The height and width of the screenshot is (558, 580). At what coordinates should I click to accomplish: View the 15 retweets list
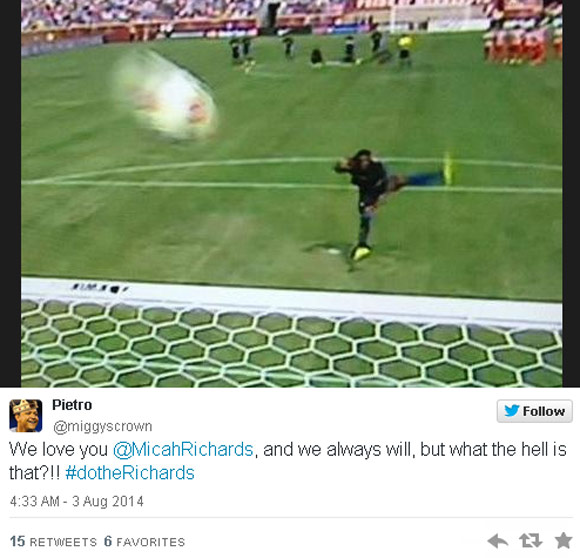pos(53,541)
